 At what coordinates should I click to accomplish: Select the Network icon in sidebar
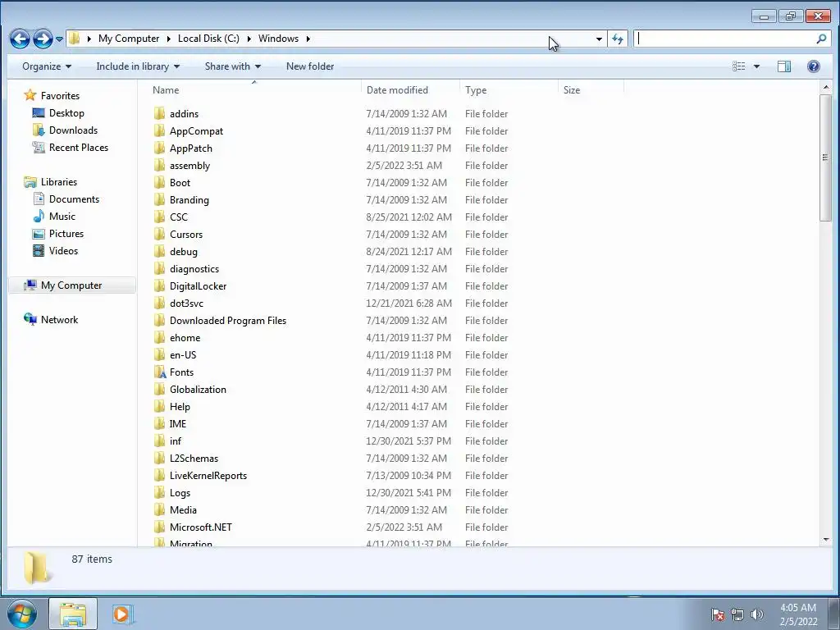pos(30,319)
